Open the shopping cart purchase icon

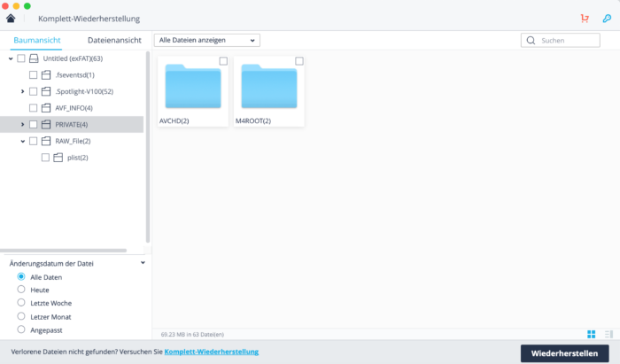pyautogui.click(x=585, y=19)
